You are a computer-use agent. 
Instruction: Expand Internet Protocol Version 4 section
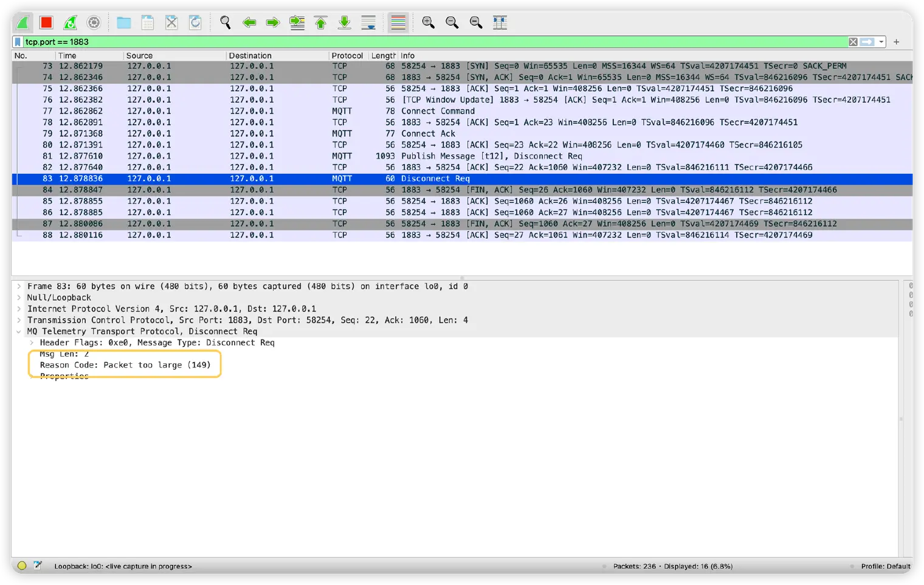coord(19,309)
